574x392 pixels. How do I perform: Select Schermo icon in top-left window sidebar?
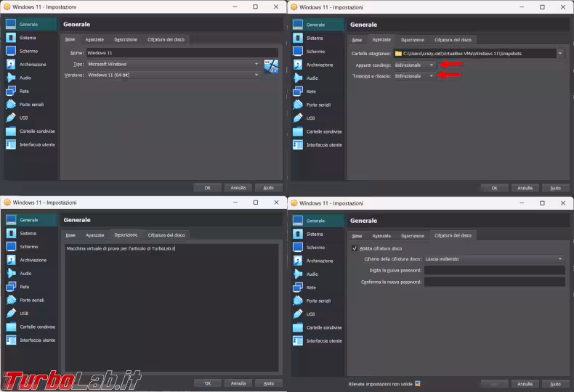[x=11, y=52]
